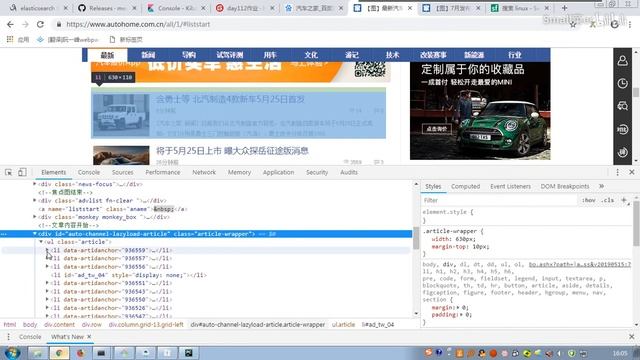Add new style rule plus icon
This screenshot has height=360, width=640.
624,200
